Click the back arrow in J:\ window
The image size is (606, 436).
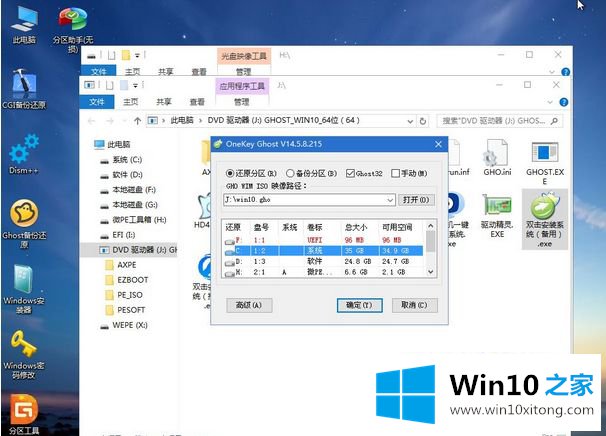(x=92, y=121)
